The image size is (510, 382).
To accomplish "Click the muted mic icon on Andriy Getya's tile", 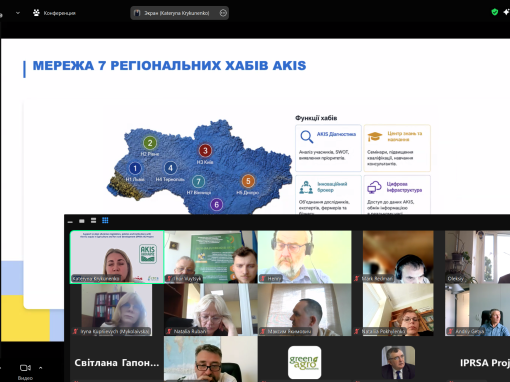I will (x=450, y=331).
